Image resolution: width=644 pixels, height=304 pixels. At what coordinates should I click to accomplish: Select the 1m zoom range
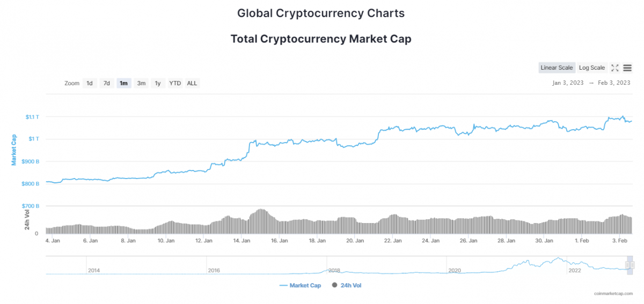coord(124,83)
